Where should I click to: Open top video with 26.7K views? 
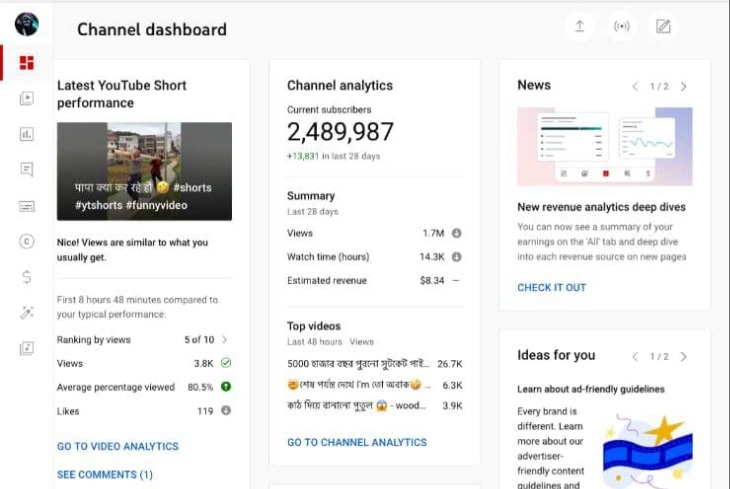point(375,364)
